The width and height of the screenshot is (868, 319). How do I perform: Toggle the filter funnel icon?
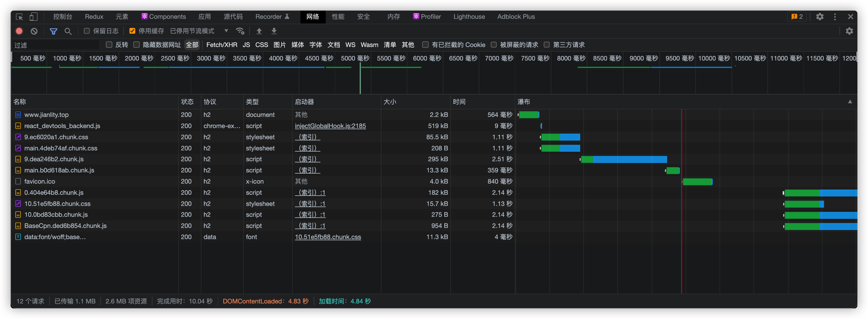[x=53, y=31]
